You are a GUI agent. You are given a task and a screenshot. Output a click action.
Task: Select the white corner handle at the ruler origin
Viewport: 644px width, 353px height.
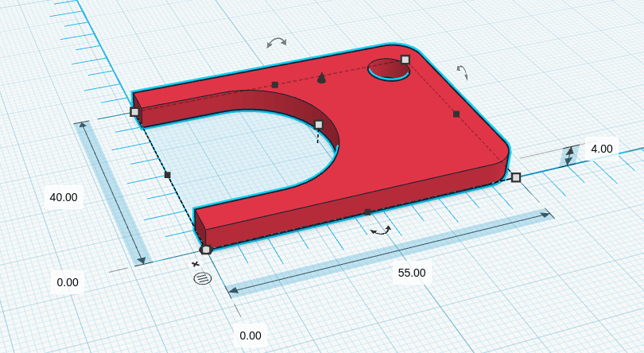pos(206,250)
